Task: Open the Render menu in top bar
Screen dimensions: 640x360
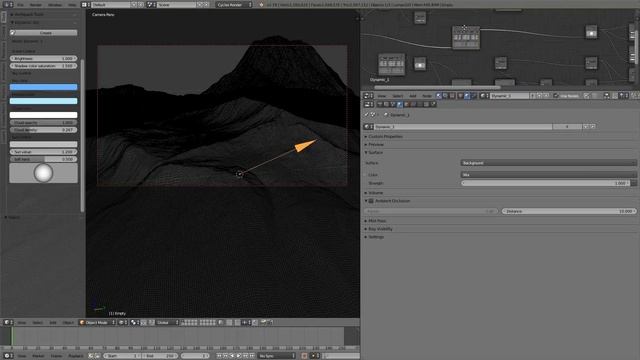Action: [36, 4]
